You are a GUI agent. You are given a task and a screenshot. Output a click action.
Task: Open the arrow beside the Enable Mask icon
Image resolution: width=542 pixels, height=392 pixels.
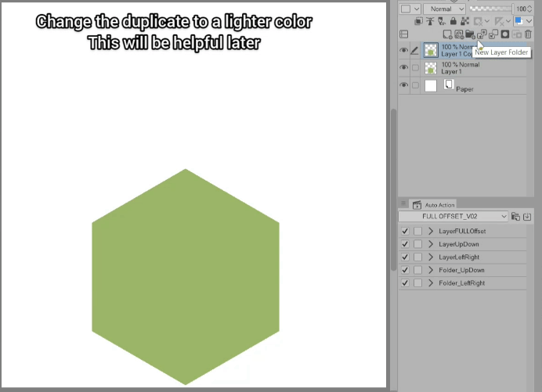pyautogui.click(x=487, y=21)
